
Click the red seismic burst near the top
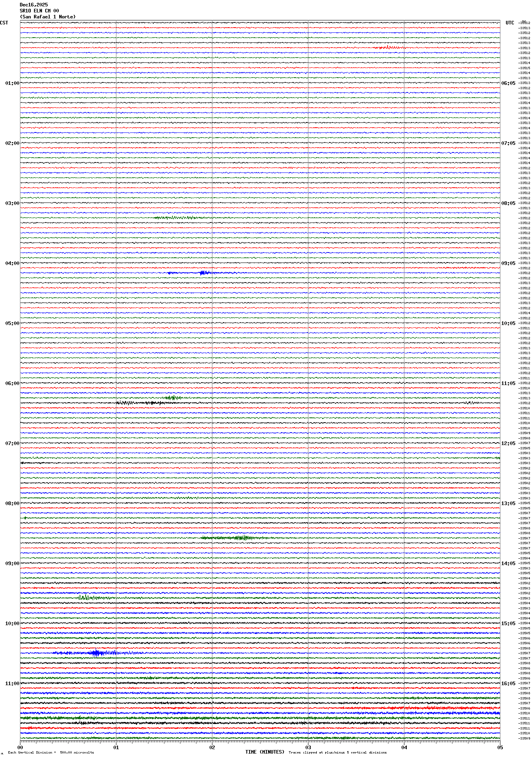pyautogui.click(x=388, y=48)
